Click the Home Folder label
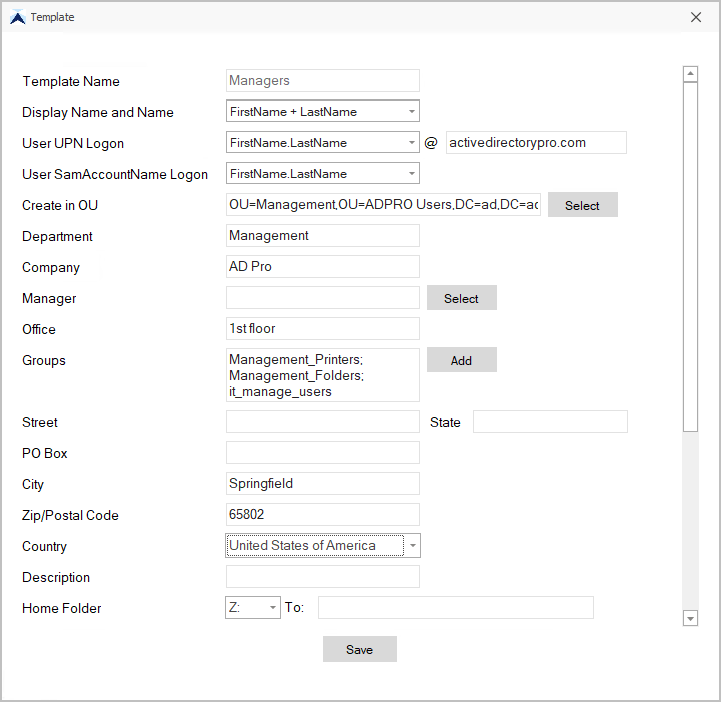 (x=62, y=608)
